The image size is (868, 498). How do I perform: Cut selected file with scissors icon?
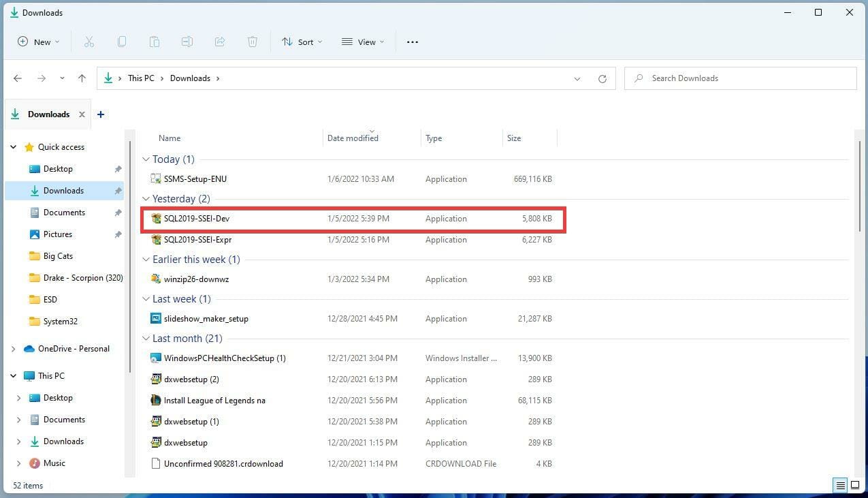click(89, 42)
